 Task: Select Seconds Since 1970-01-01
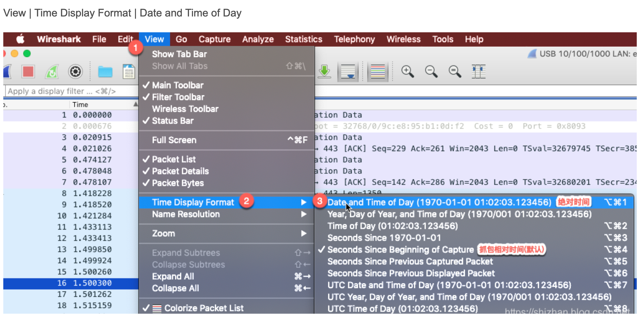[x=474, y=238]
